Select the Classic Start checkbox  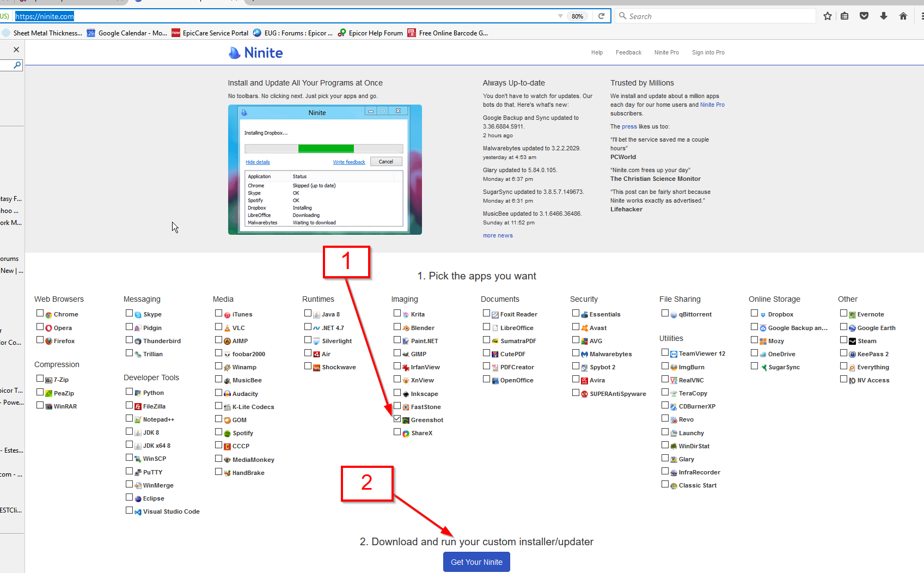665,484
